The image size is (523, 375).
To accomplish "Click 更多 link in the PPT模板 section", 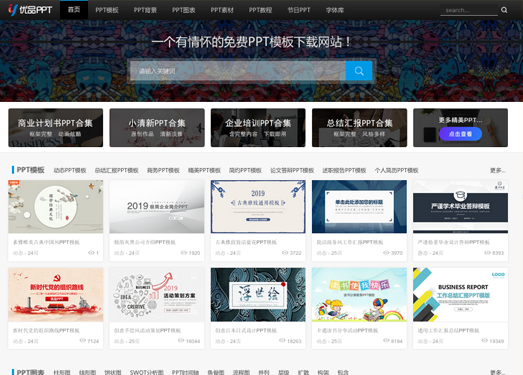I will click(497, 170).
